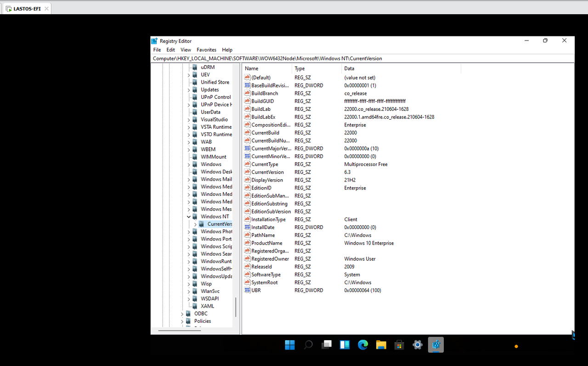Click Registry Editor icon on taskbar
Viewport: 588px width, 366px height.
436,345
